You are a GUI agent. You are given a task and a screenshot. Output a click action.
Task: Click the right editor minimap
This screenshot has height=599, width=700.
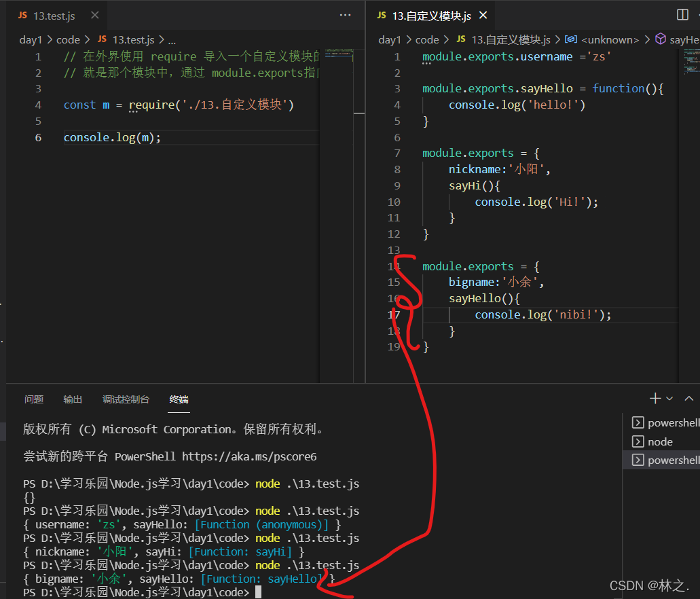point(691,62)
